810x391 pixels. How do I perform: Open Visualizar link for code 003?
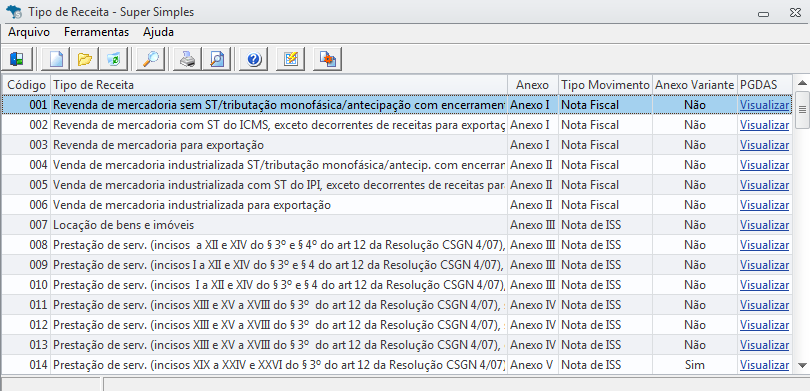[x=764, y=145]
